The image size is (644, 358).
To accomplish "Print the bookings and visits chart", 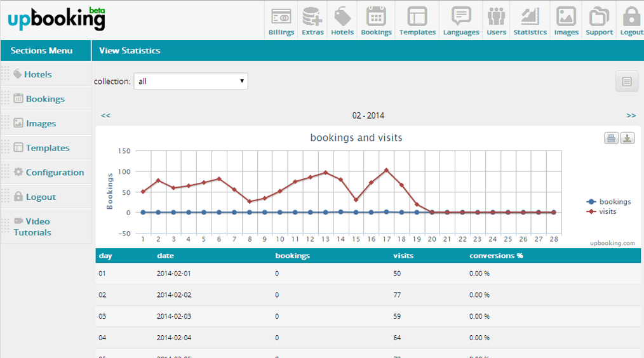I will click(x=611, y=138).
